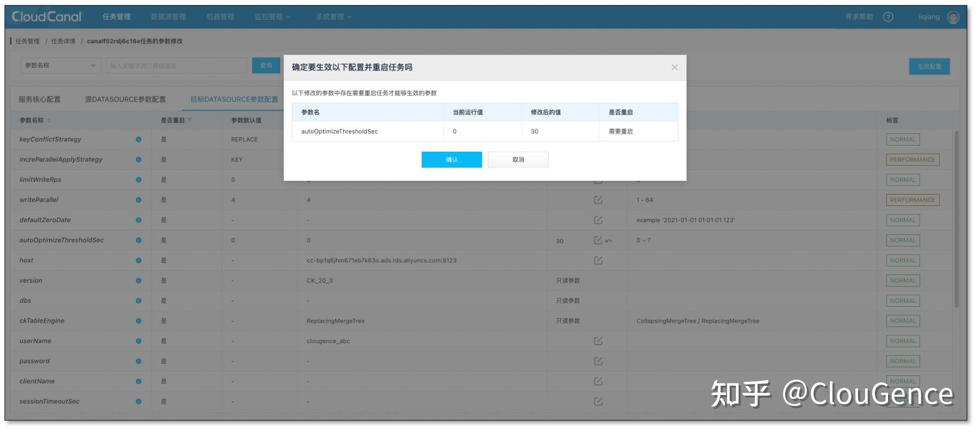The width and height of the screenshot is (980, 435).
Task: Select autoOptimizeThresholdSec in the dialog table
Action: coord(339,131)
